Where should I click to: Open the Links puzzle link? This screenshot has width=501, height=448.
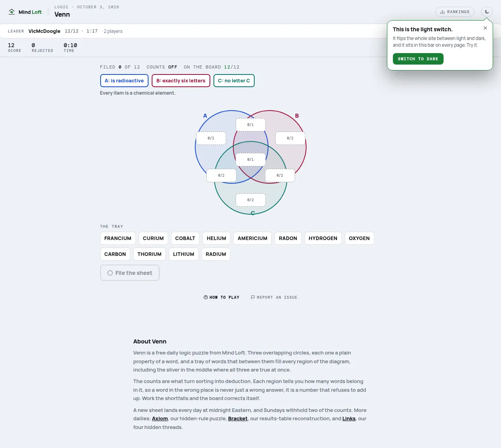[349, 419]
